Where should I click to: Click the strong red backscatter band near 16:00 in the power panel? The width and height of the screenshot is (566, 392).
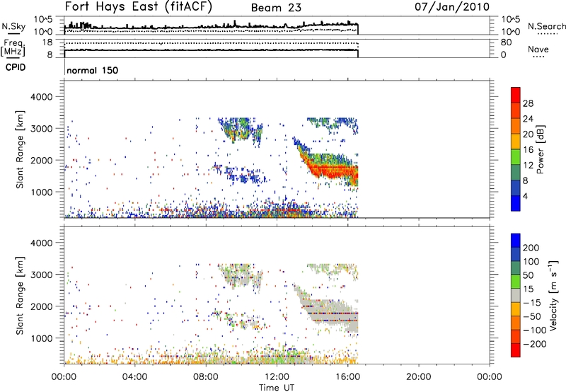(x=334, y=171)
